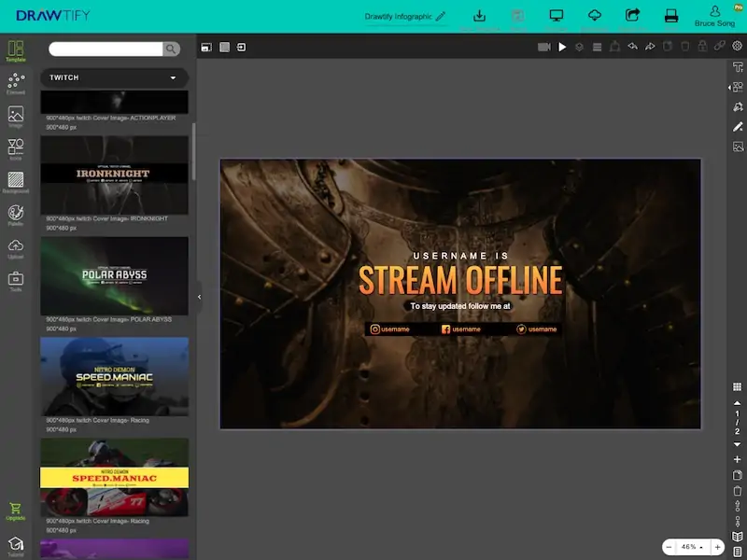Select the yellow-banner SPEED.MANIAC motorcycle template
Image resolution: width=747 pixels, height=560 pixels.
click(114, 477)
